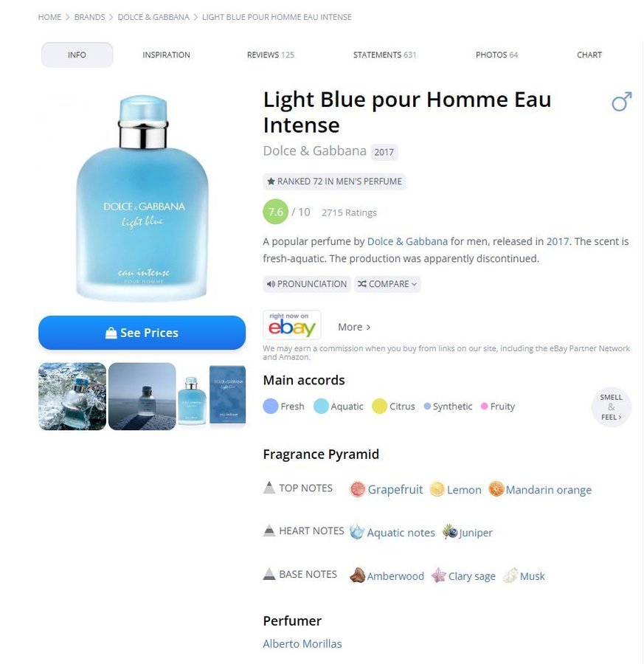Click the male gender symbol icon
644x664 pixels.
coord(621,102)
